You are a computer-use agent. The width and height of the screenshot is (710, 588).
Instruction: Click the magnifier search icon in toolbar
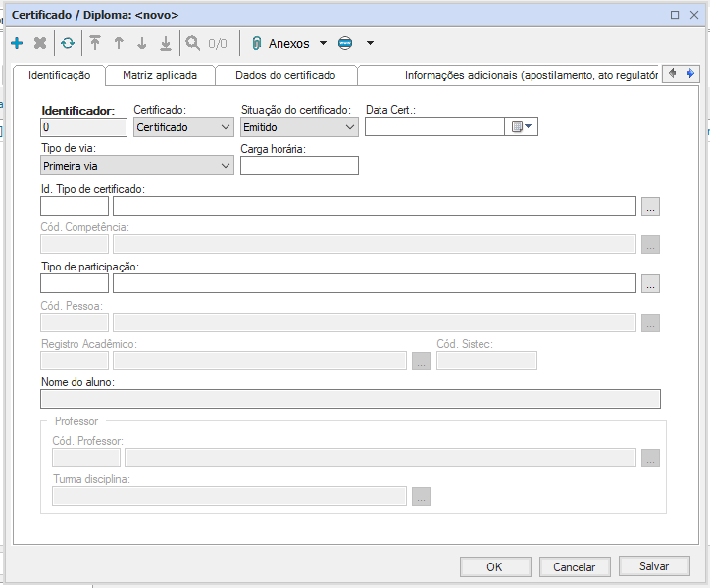(x=193, y=43)
